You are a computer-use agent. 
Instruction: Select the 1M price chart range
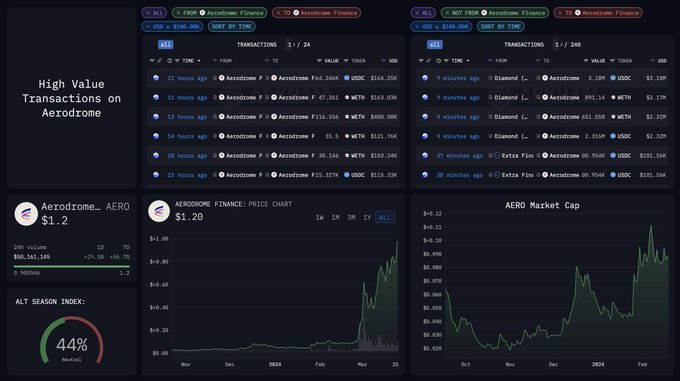335,218
